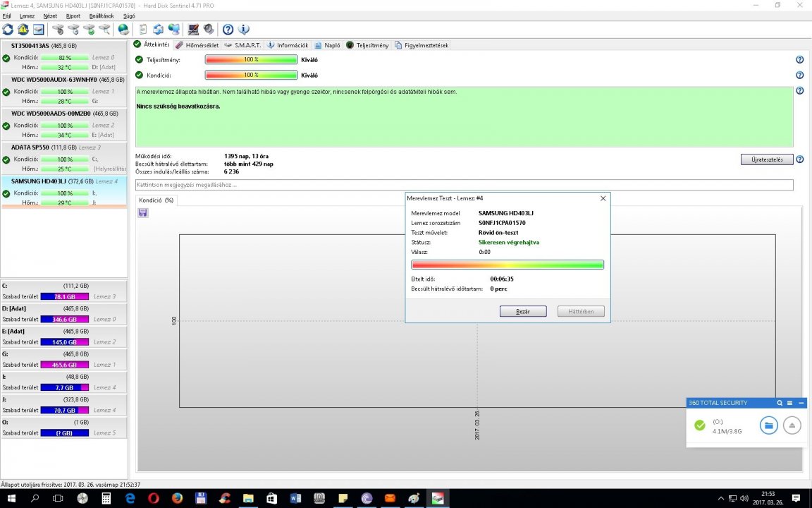Viewport: 812px width, 508px height.
Task: Select the ADATA SP550 disk entry
Action: tap(64, 157)
